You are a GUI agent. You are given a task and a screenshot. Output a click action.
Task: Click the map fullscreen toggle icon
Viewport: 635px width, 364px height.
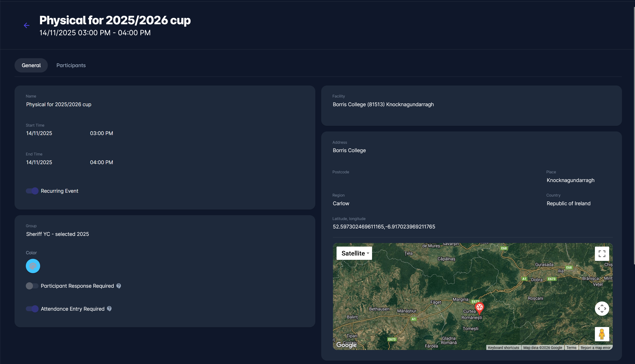tap(602, 253)
